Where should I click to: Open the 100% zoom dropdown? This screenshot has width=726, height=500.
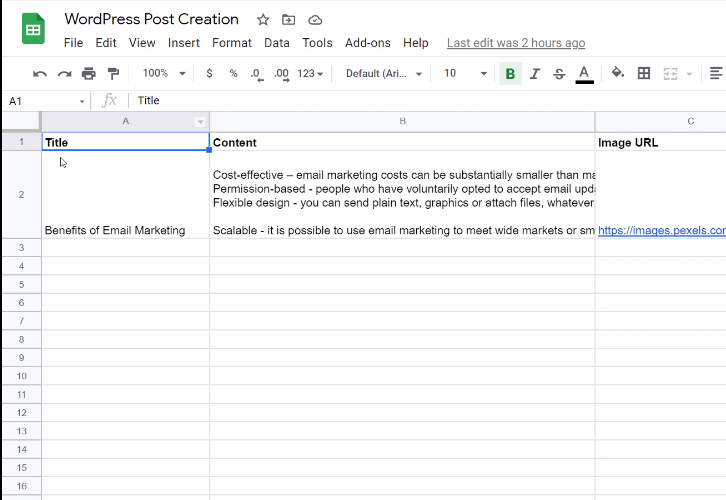[163, 74]
